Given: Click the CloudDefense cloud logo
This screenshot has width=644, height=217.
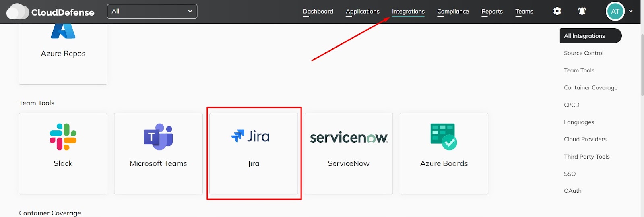Looking at the screenshot, I should 18,12.
